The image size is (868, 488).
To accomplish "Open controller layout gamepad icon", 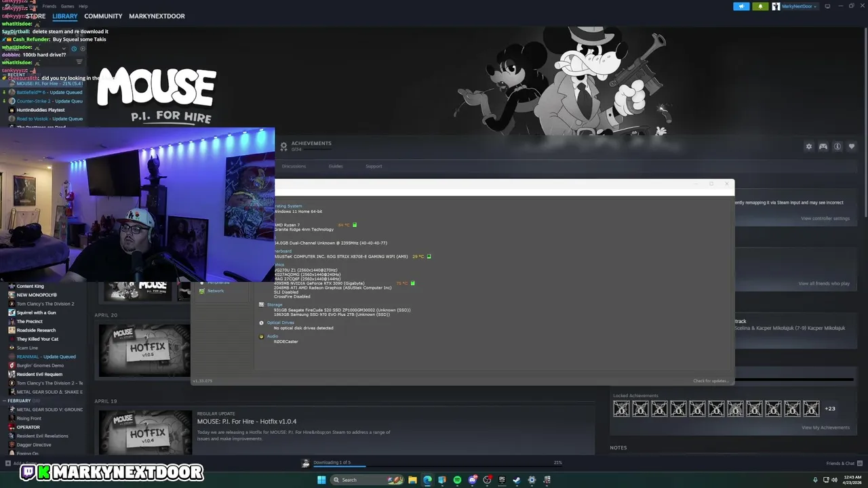I will 823,146.
